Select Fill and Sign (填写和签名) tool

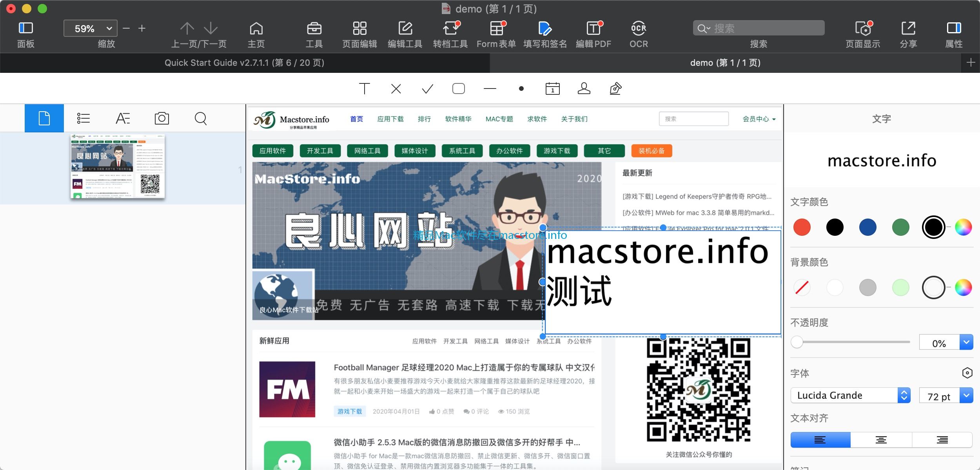click(x=545, y=28)
